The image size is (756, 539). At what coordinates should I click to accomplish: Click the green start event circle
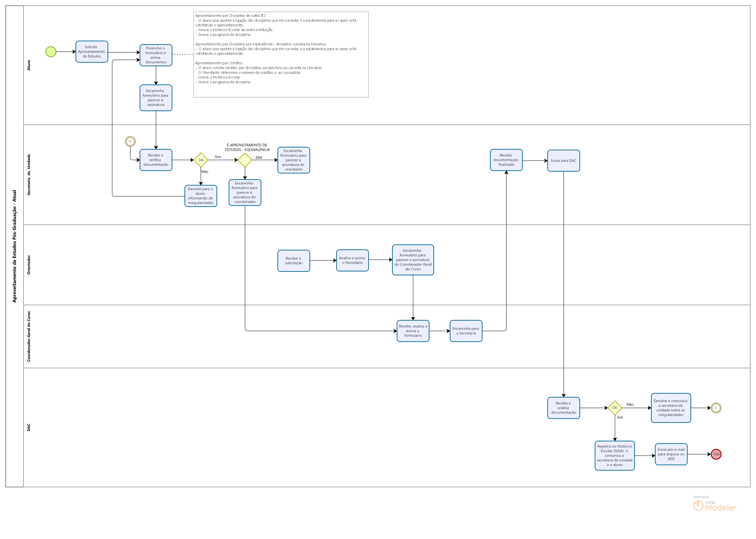[51, 52]
